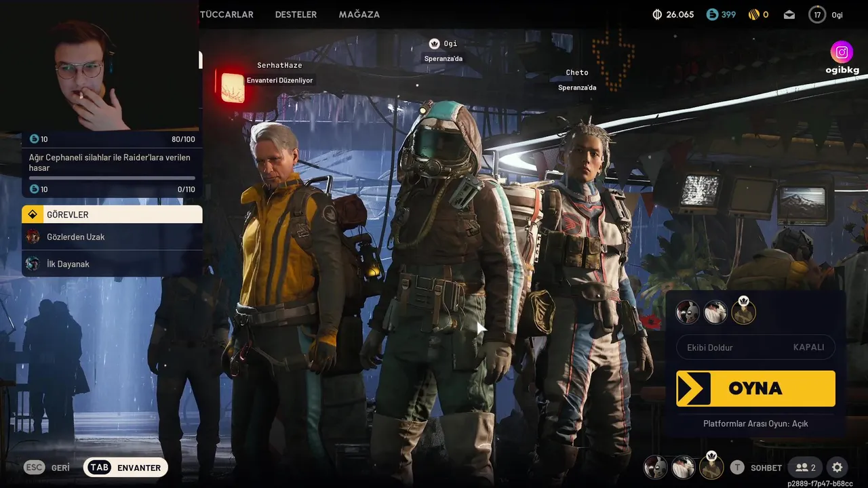Open TAB ENVANTER inventory button
Image resolution: width=868 pixels, height=488 pixels.
coord(125,468)
